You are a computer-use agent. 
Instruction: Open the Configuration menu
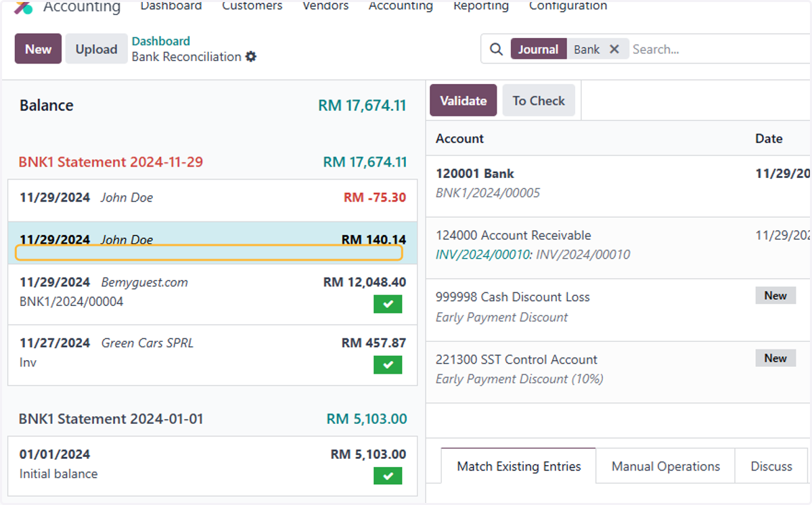[568, 6]
